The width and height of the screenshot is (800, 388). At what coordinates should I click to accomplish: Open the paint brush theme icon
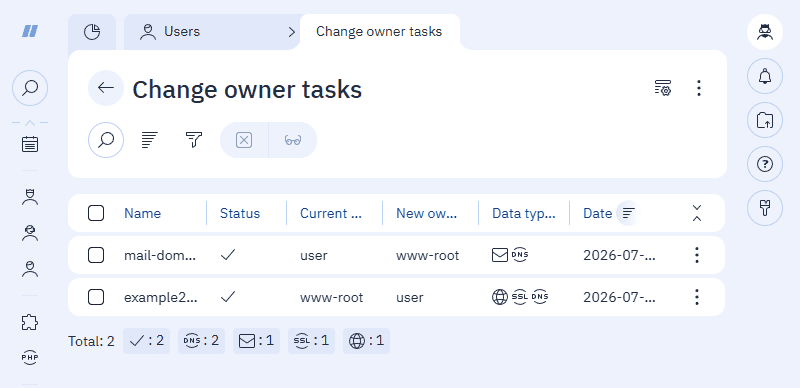click(x=765, y=208)
